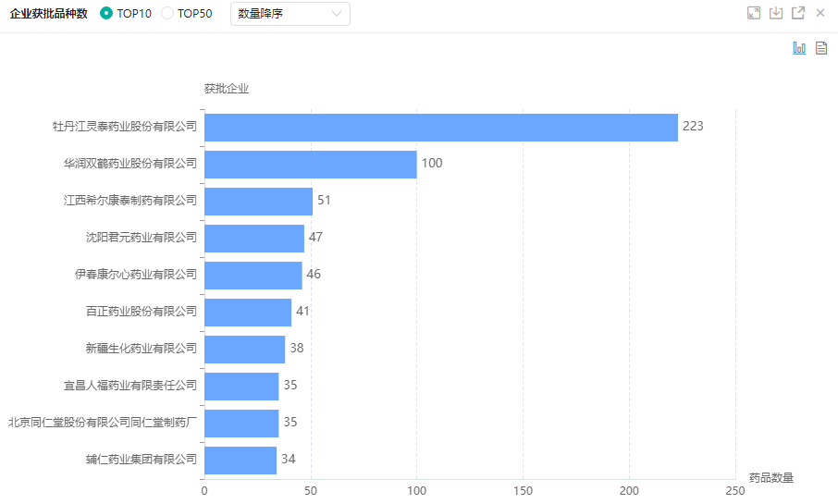Click the label 辅仁药业集团有限公司
838x504 pixels.
(142, 459)
